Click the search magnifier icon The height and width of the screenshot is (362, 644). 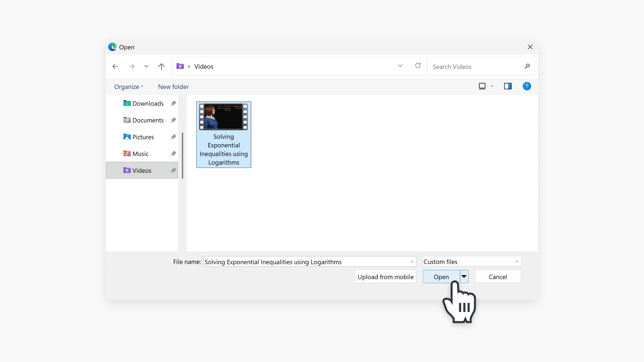coord(527,66)
